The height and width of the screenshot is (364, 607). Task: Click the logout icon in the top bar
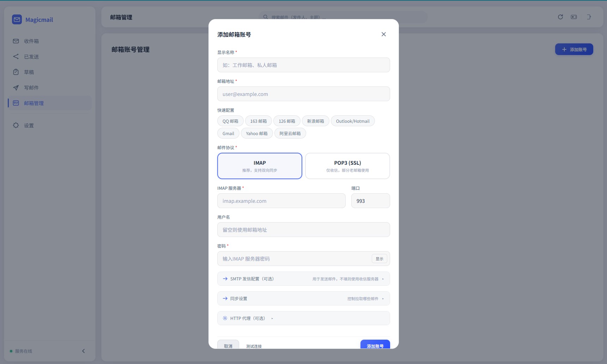pos(589,17)
